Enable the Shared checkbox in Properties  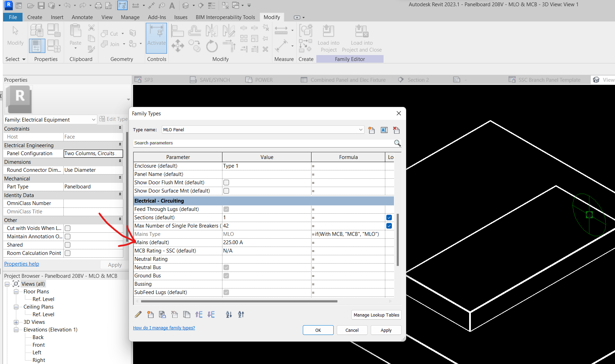pyautogui.click(x=68, y=245)
